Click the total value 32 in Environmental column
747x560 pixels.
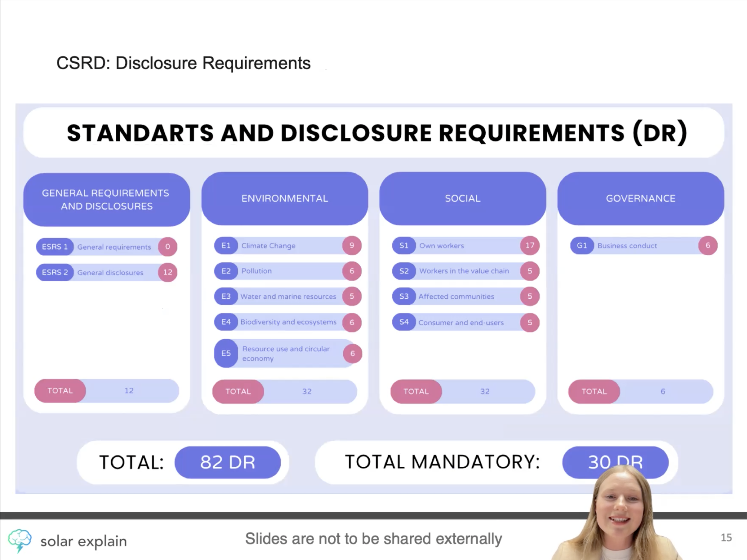coord(307,391)
